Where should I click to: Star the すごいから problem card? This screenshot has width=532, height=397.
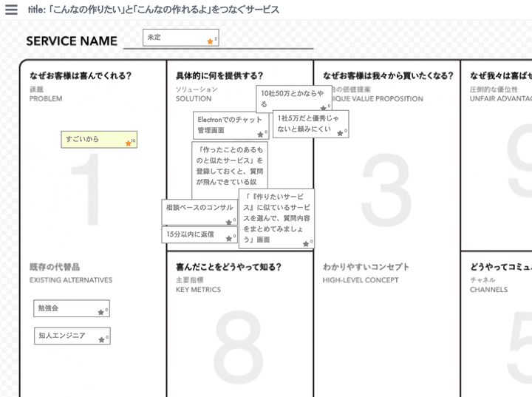point(129,143)
